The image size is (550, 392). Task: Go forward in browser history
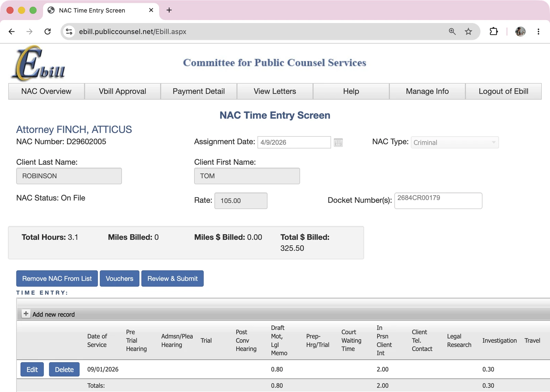(x=30, y=32)
